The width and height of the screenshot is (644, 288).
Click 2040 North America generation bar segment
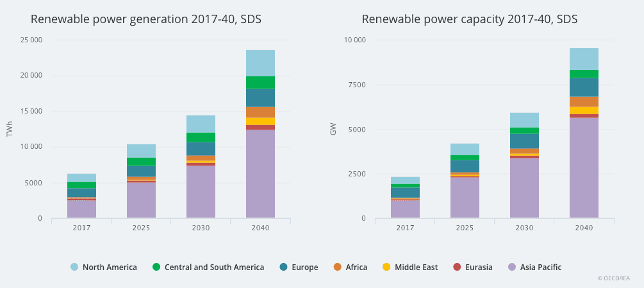[x=260, y=63]
